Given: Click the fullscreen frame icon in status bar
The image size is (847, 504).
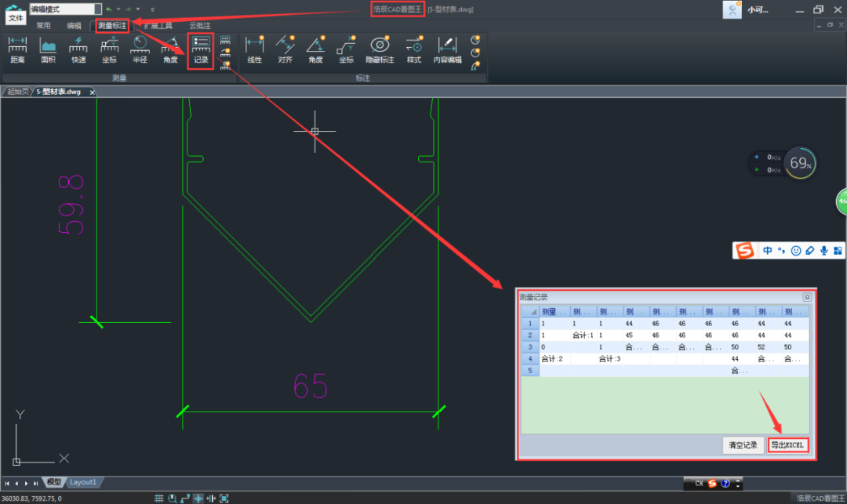Looking at the screenshot, I should pos(224,498).
